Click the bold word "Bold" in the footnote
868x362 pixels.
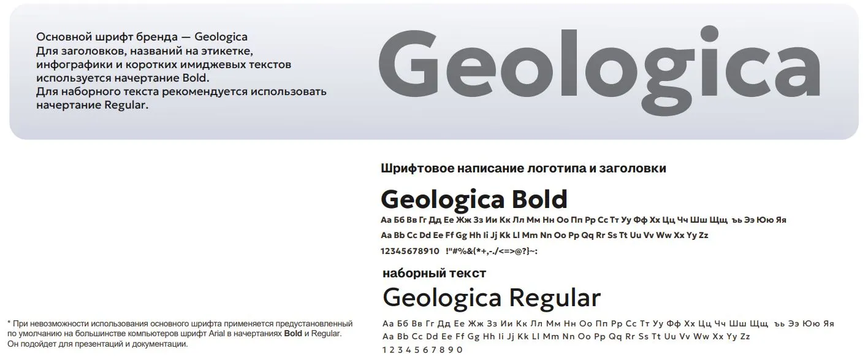(x=293, y=334)
